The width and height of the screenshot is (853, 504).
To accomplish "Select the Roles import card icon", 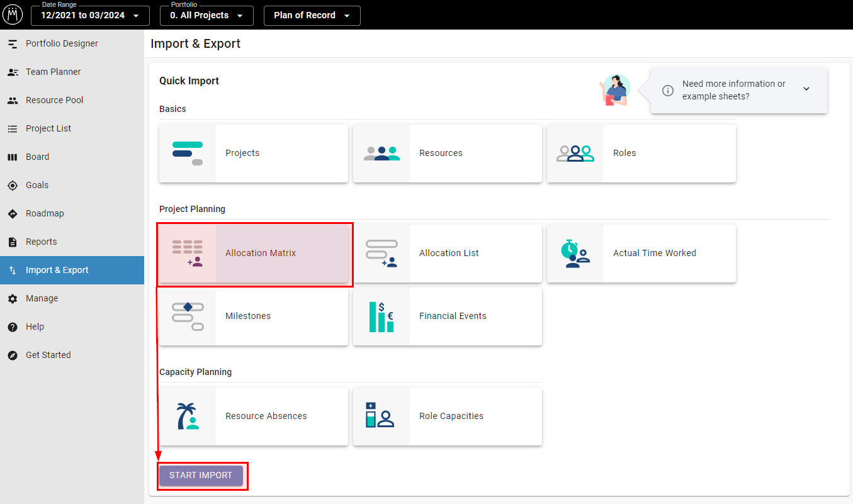I will 575,154.
